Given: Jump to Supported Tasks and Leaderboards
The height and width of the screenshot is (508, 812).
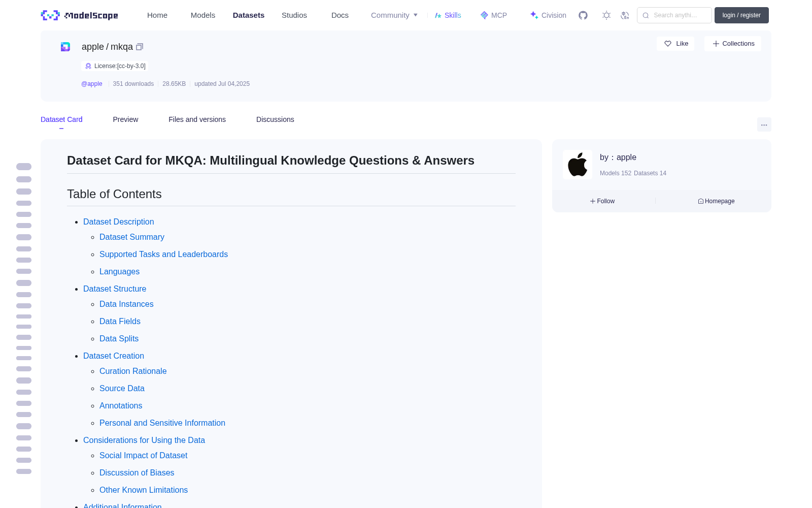Looking at the screenshot, I should [x=163, y=254].
